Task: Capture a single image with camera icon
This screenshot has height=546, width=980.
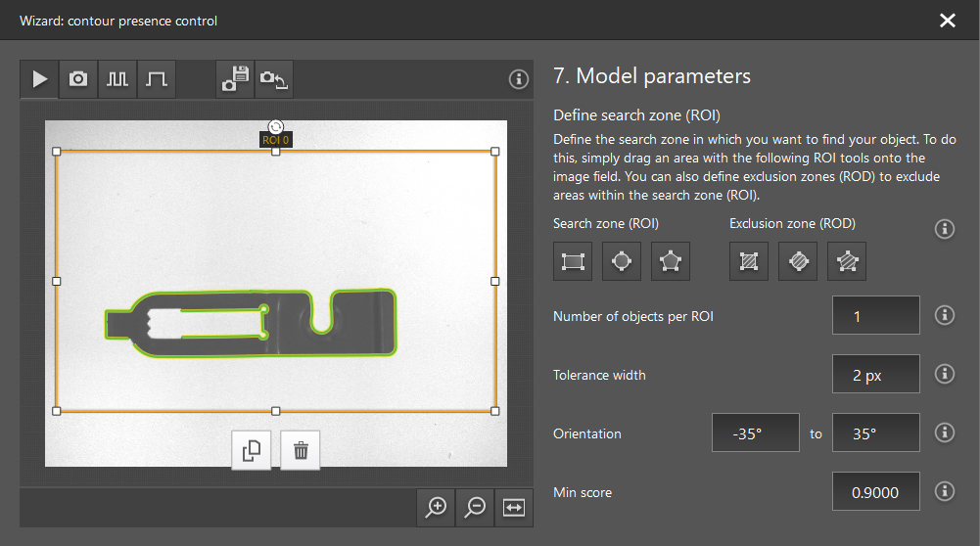Action: click(x=78, y=79)
